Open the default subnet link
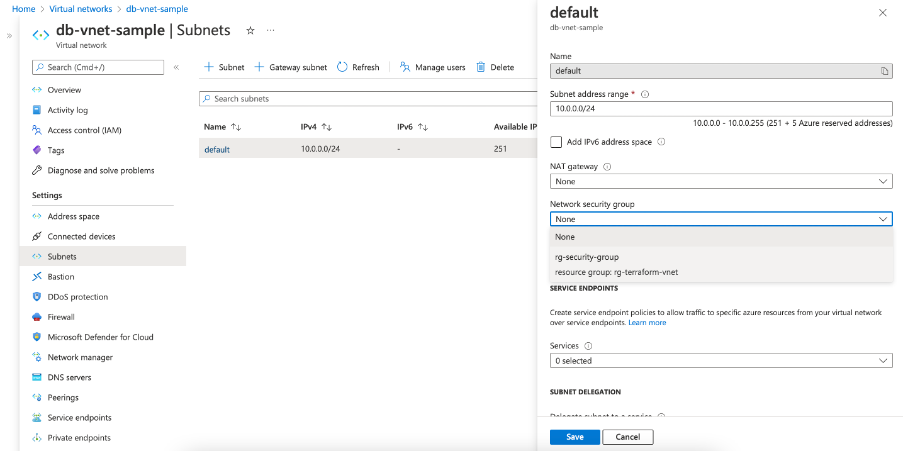The width and height of the screenshot is (904, 452). coord(217,149)
